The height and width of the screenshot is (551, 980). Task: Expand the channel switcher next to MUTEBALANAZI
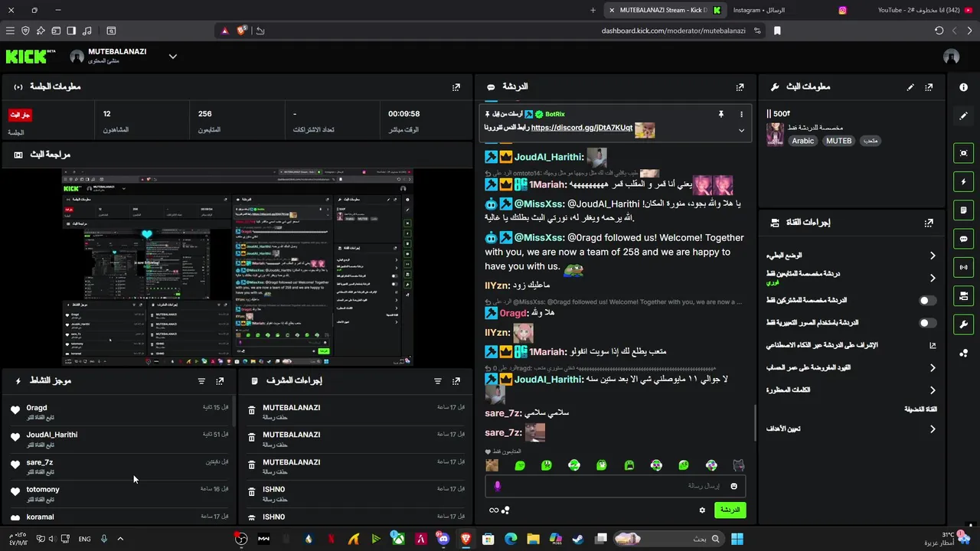pos(173,56)
